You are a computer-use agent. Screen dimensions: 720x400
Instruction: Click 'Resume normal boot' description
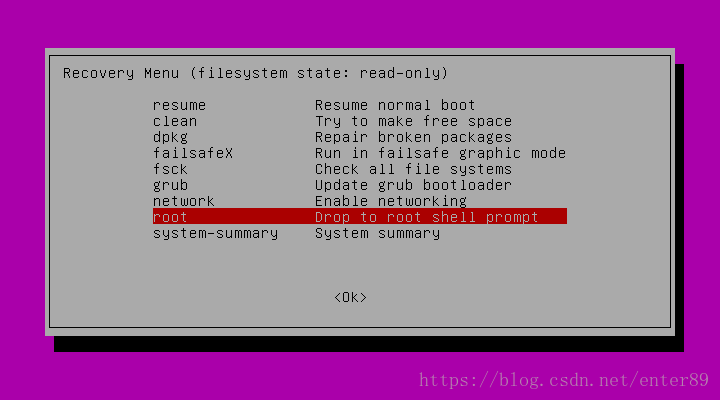[x=395, y=105]
